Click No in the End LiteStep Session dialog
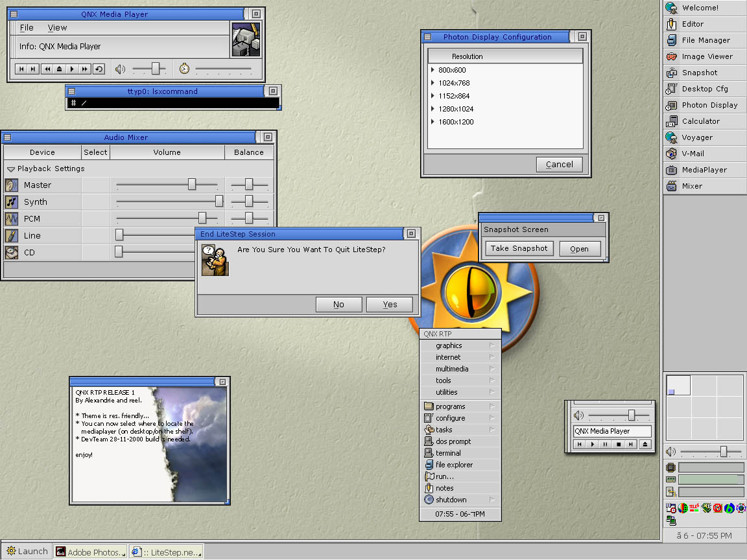This screenshot has height=560, width=747. pyautogui.click(x=338, y=305)
